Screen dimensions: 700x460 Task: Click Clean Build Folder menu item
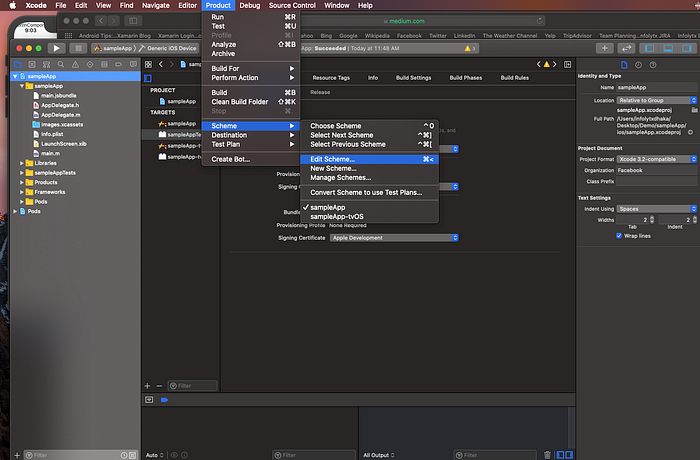pyautogui.click(x=251, y=102)
